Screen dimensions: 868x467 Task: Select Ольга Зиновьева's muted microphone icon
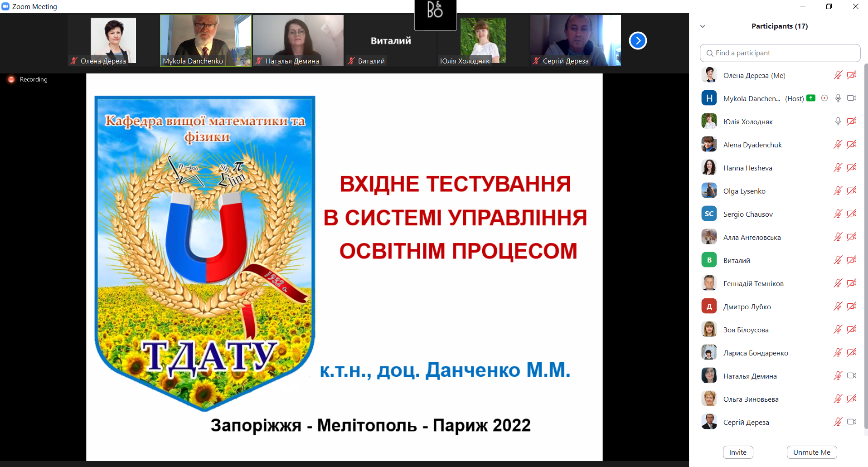[838, 399]
